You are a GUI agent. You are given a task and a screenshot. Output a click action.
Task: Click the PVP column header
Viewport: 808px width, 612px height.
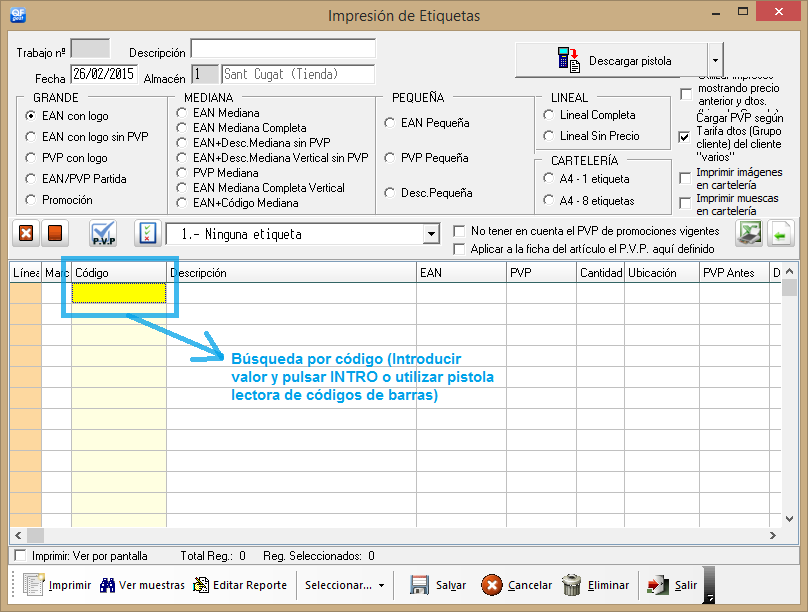point(542,273)
